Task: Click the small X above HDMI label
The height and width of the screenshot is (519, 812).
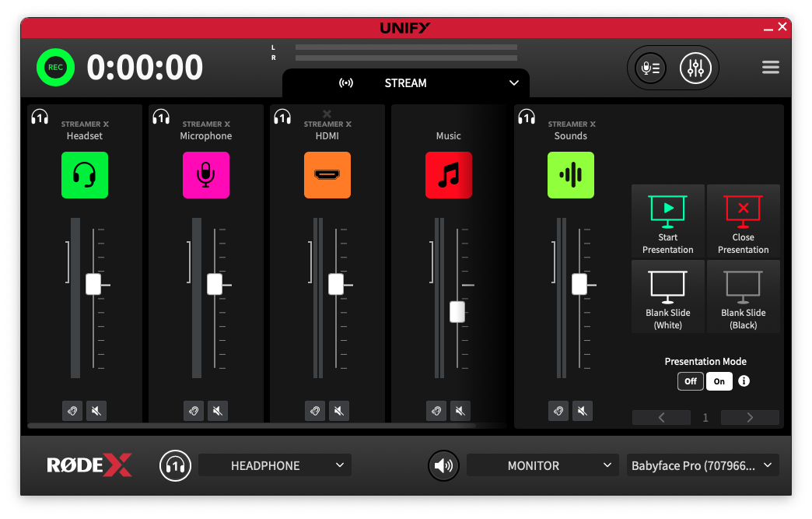Action: (327, 114)
